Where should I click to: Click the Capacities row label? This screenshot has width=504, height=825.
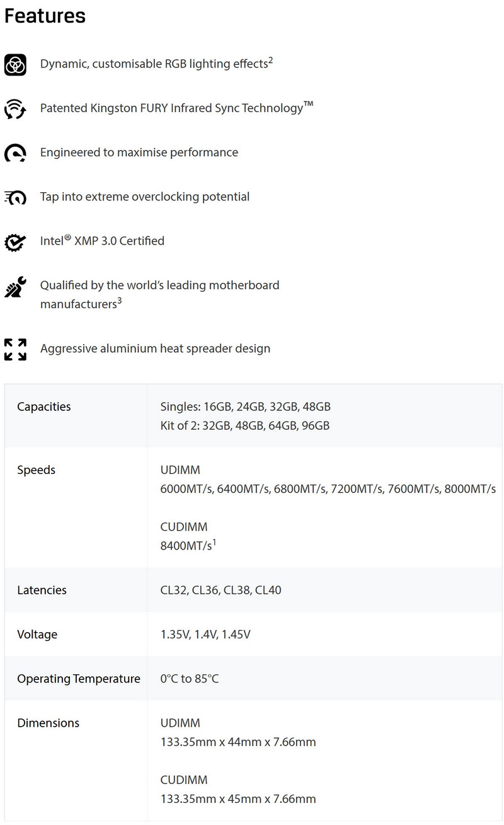click(44, 407)
